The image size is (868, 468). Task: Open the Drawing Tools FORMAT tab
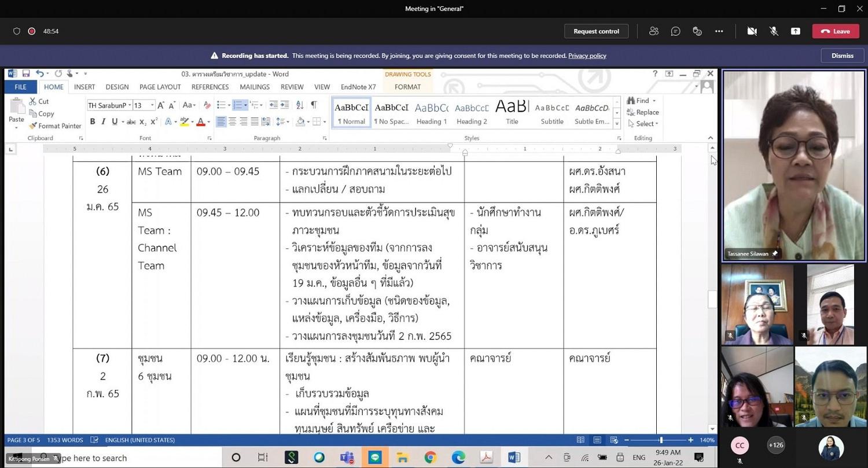coord(408,87)
